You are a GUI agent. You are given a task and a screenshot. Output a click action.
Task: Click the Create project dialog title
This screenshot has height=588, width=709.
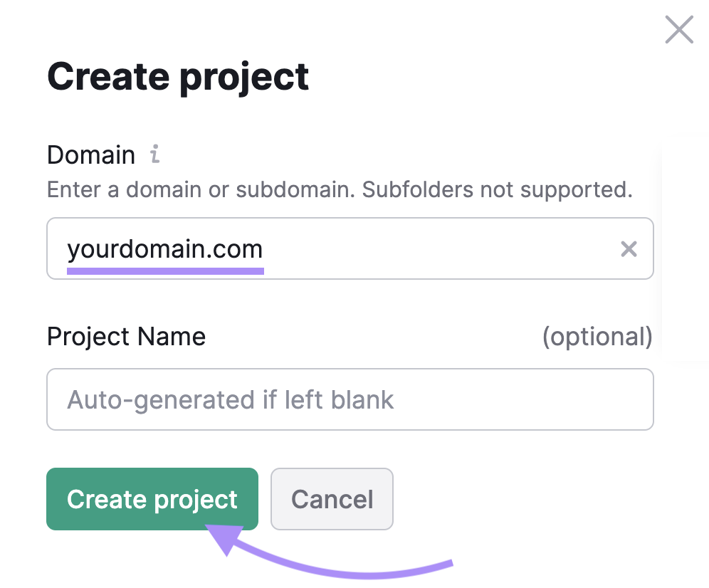click(x=178, y=76)
